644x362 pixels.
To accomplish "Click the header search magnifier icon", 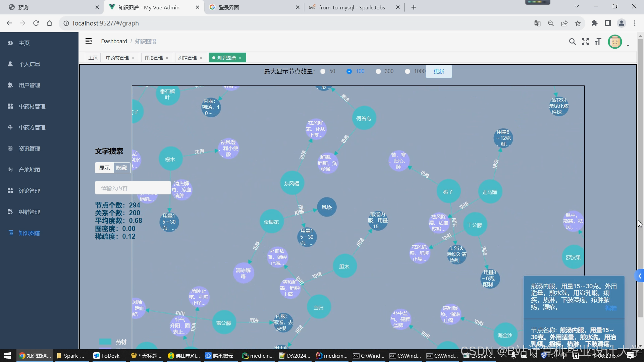I will tap(572, 42).
